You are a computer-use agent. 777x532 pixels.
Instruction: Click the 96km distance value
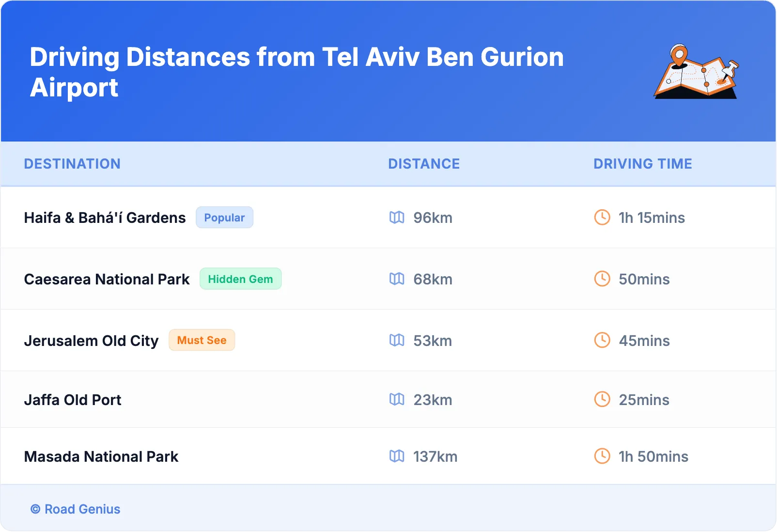click(433, 218)
